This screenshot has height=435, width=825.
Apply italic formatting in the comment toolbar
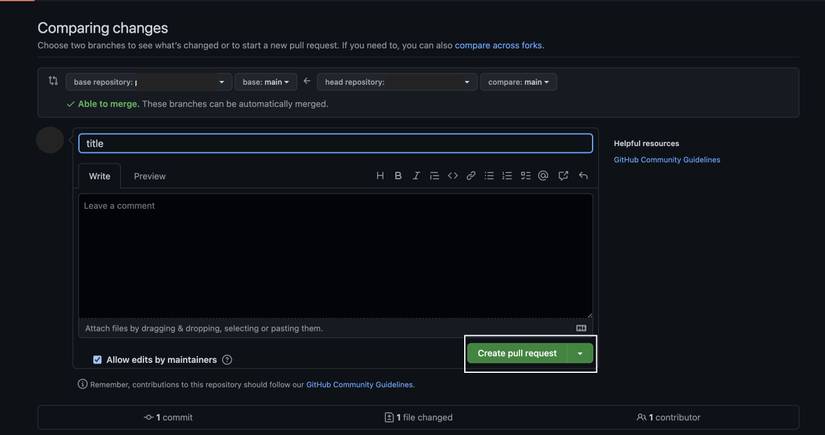point(416,176)
